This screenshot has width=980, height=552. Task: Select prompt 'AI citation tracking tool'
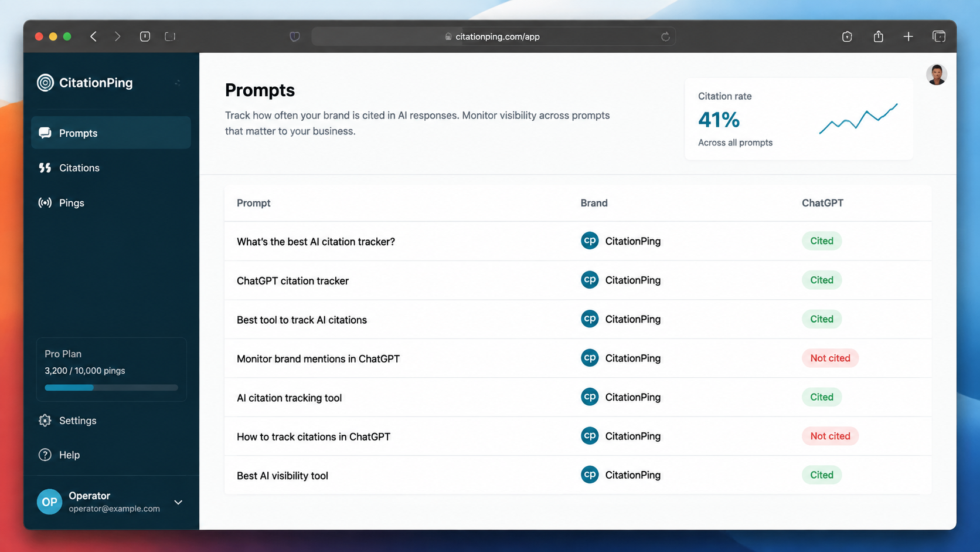pyautogui.click(x=289, y=398)
